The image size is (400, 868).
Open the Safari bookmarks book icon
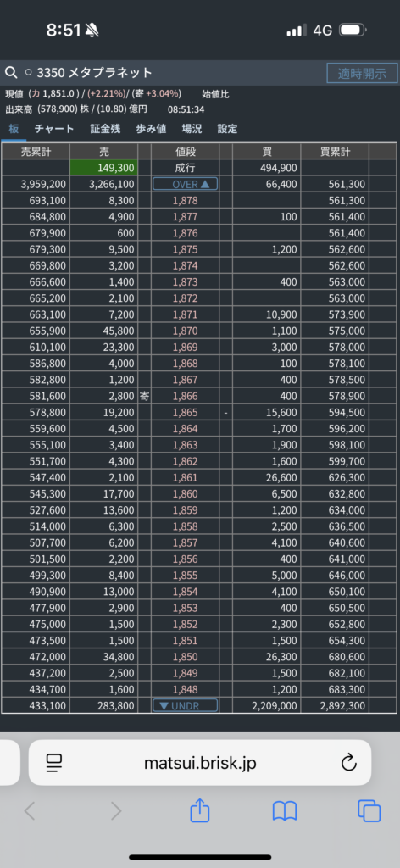285,811
